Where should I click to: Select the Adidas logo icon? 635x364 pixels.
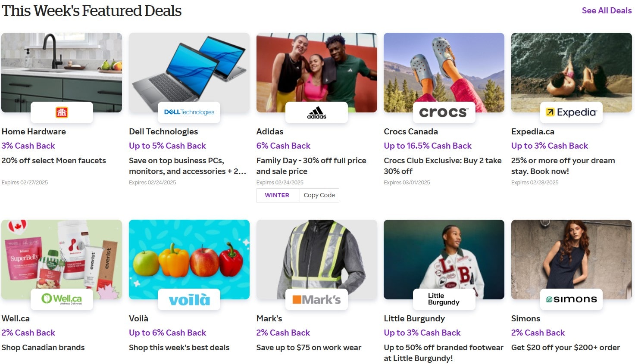pos(316,112)
